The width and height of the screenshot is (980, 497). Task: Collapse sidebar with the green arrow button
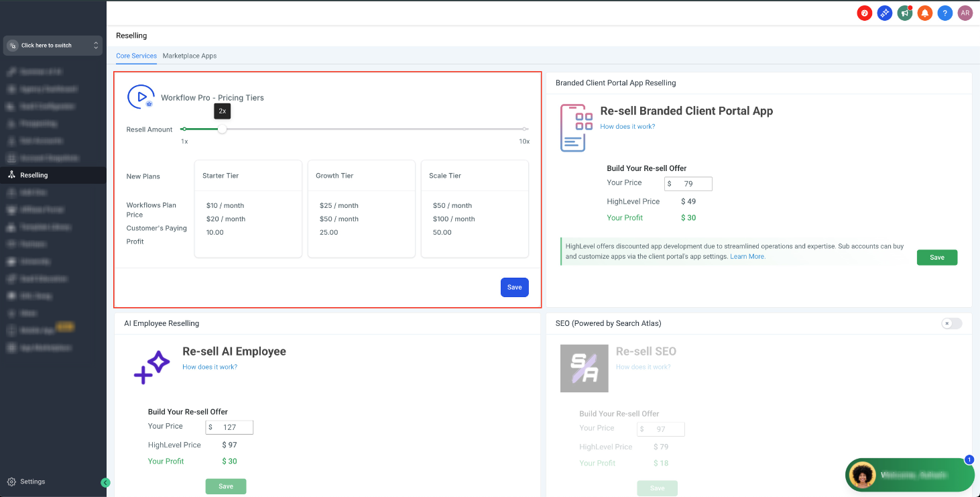click(105, 482)
